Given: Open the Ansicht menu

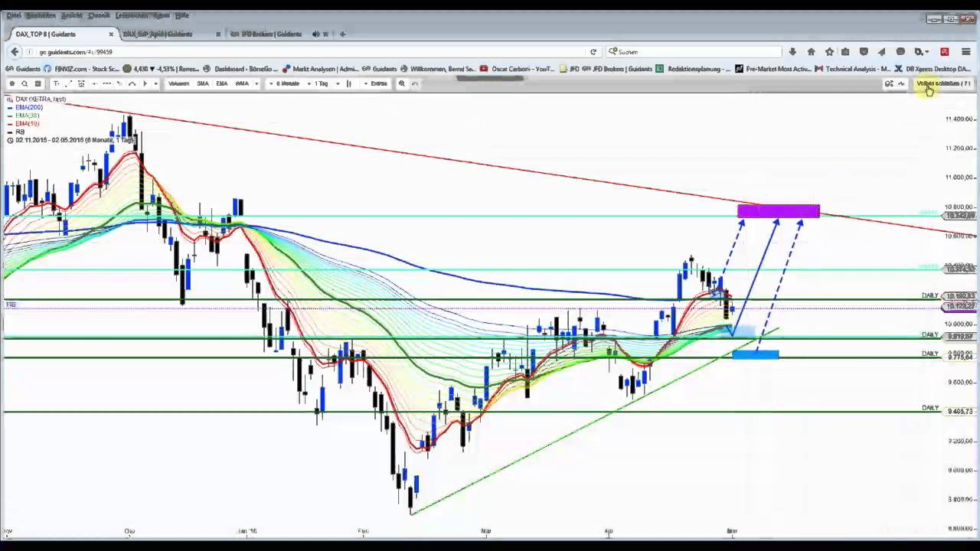Looking at the screenshot, I should pyautogui.click(x=71, y=15).
